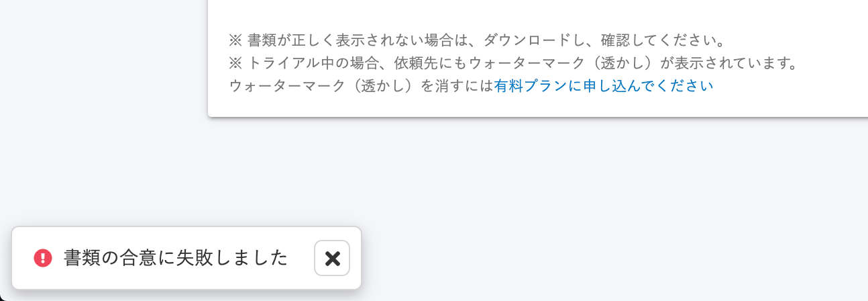Open the 有料プランに申し込んでください link

pyautogui.click(x=604, y=86)
